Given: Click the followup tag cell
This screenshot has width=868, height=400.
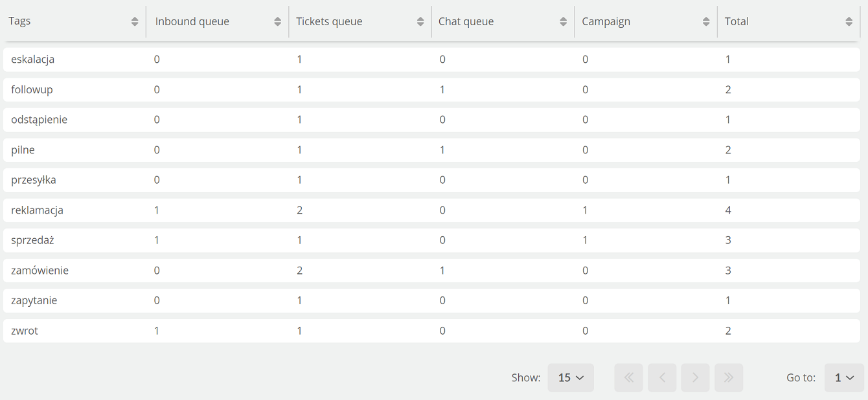Looking at the screenshot, I should point(32,89).
